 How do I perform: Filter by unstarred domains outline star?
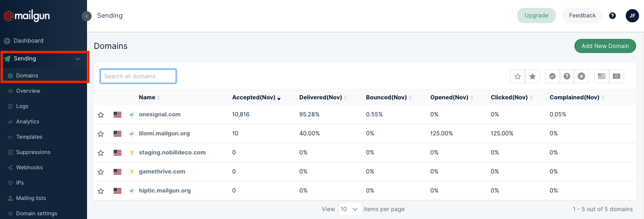[518, 76]
